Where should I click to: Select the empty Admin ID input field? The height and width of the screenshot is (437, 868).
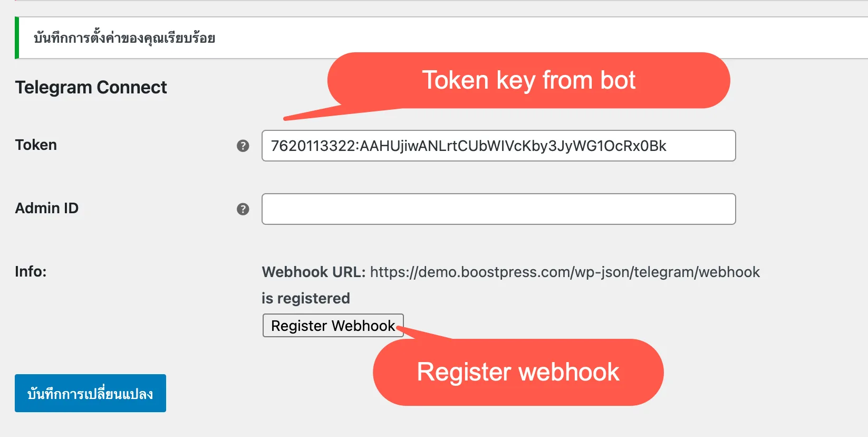pos(498,209)
